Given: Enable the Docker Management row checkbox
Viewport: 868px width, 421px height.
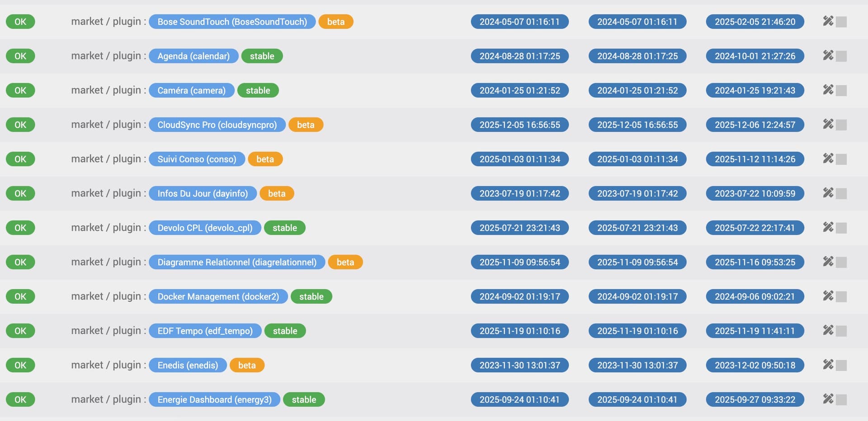Looking at the screenshot, I should (841, 297).
